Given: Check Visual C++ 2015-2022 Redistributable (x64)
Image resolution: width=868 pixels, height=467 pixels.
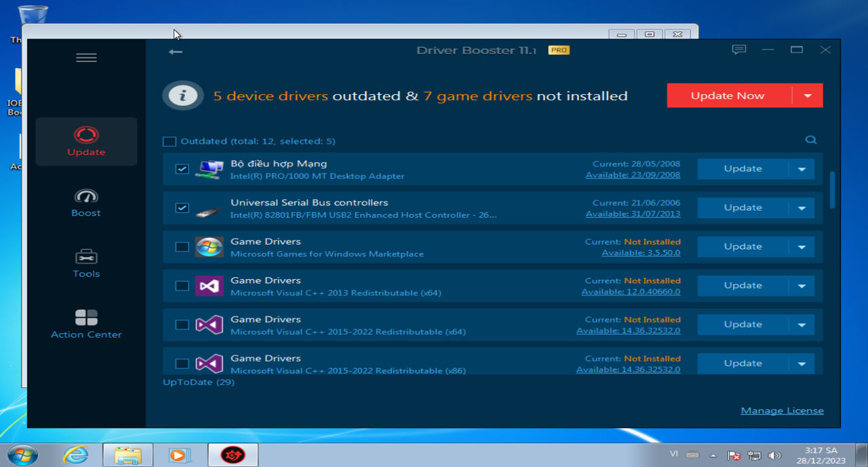Looking at the screenshot, I should click(182, 325).
